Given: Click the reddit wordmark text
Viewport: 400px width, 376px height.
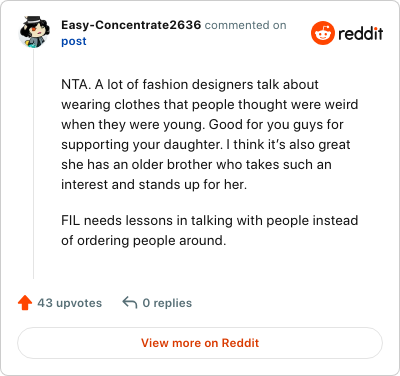Looking at the screenshot, I should (x=360, y=33).
